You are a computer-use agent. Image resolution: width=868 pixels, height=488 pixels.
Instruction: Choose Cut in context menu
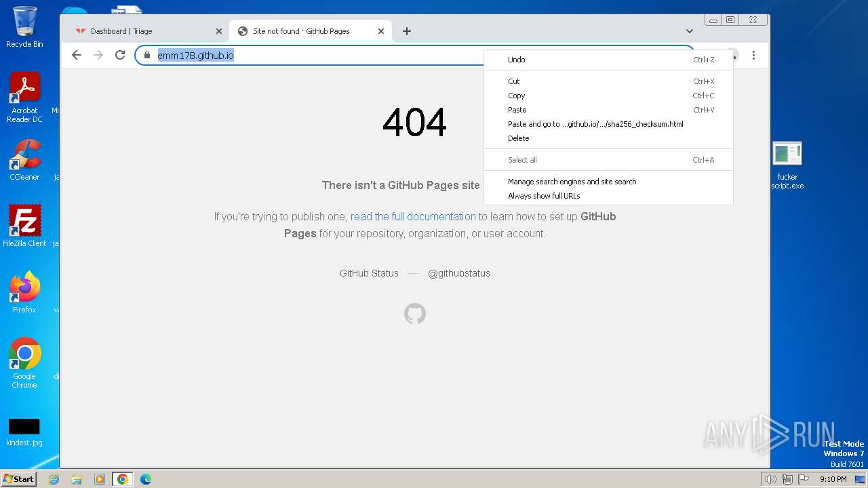pos(608,81)
